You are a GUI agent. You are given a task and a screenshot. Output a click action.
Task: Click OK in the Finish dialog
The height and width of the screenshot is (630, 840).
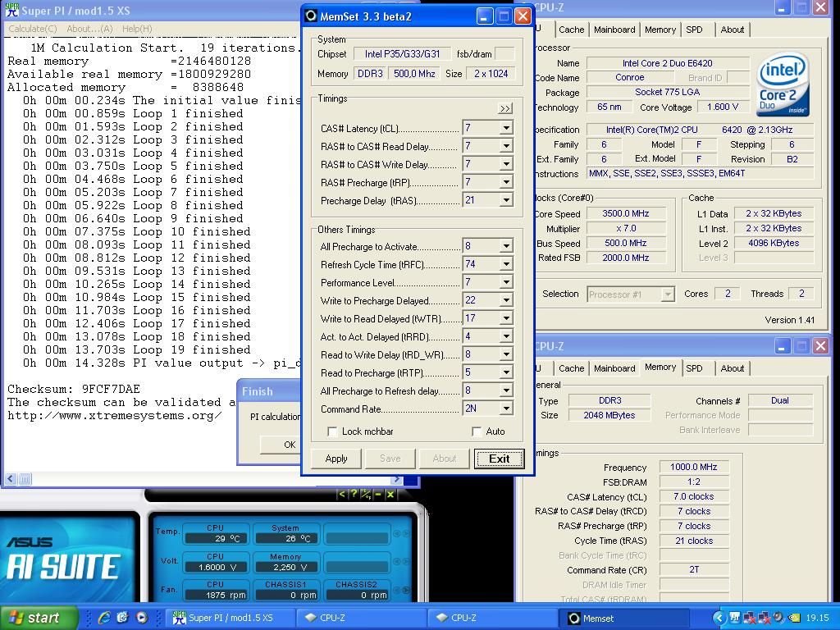290,445
